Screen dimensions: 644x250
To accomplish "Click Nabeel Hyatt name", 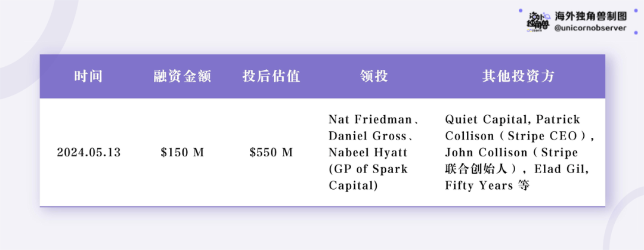I will pyautogui.click(x=368, y=153).
